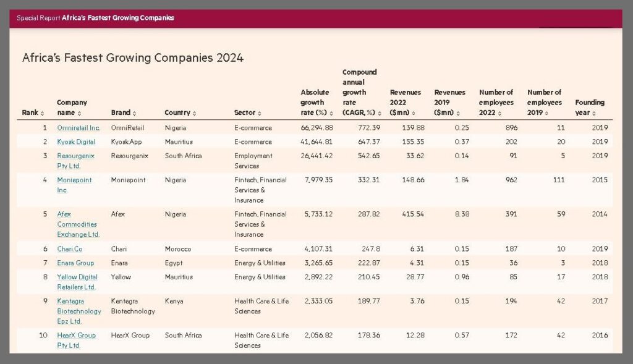Visit the Chari.Co company link
633x364 pixels.
tap(69, 249)
